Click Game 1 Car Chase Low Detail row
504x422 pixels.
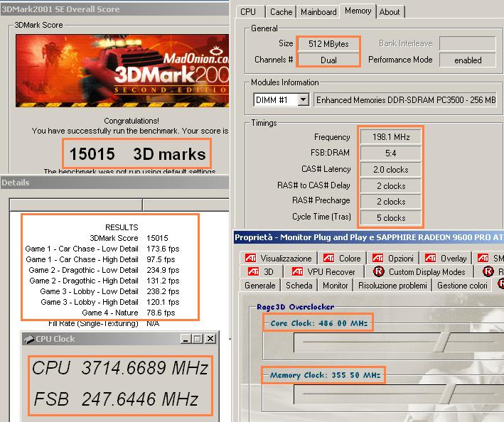pyautogui.click(x=102, y=249)
